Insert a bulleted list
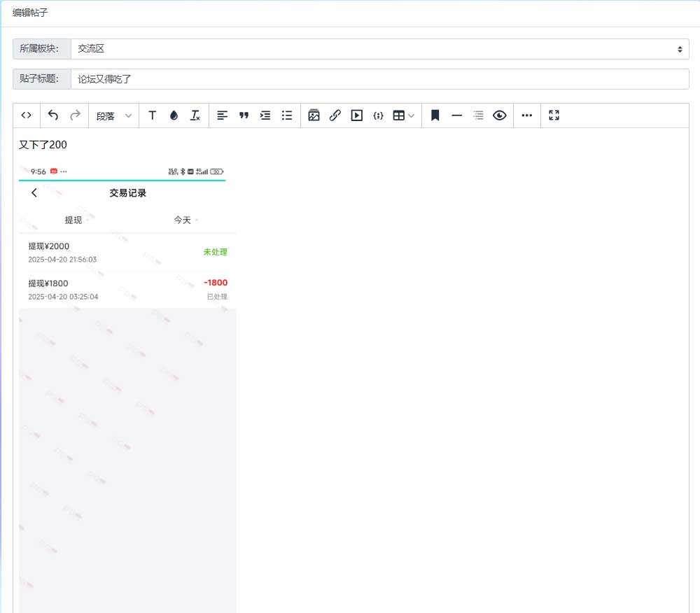The width and height of the screenshot is (700, 613). pos(287,115)
